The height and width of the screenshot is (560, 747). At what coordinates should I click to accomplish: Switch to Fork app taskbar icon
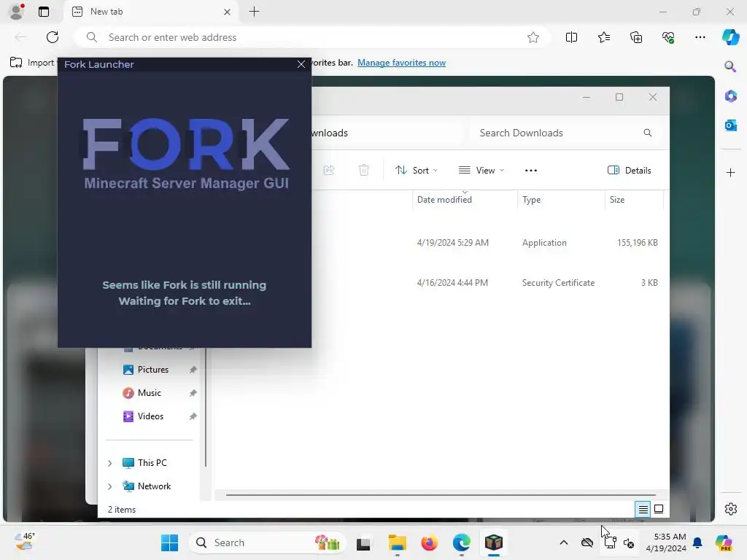pyautogui.click(x=494, y=542)
